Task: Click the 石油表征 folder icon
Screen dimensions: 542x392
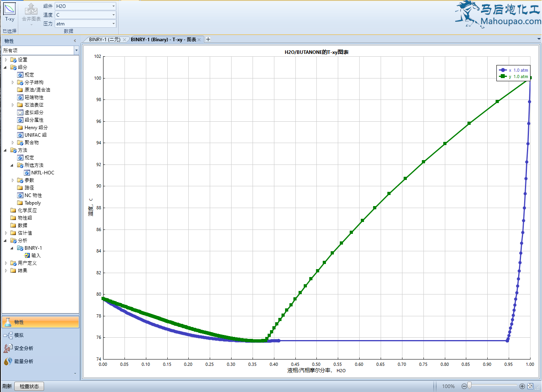Action: pyautogui.click(x=20, y=105)
